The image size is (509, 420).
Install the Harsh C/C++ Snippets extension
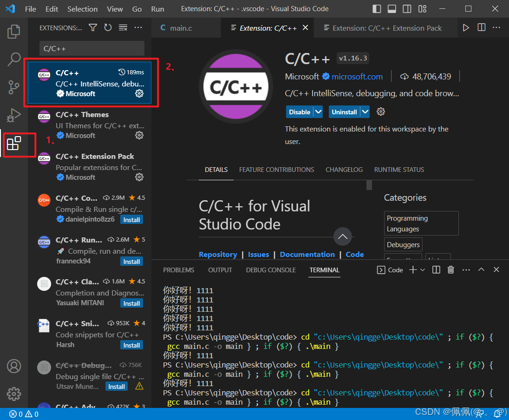pyautogui.click(x=131, y=345)
